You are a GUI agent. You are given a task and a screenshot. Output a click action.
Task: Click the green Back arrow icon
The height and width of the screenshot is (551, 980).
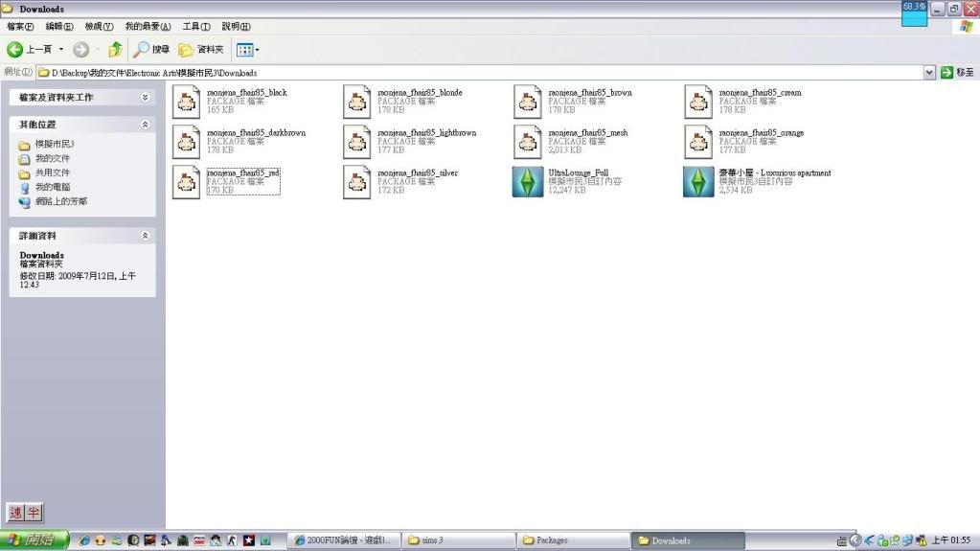[x=15, y=49]
